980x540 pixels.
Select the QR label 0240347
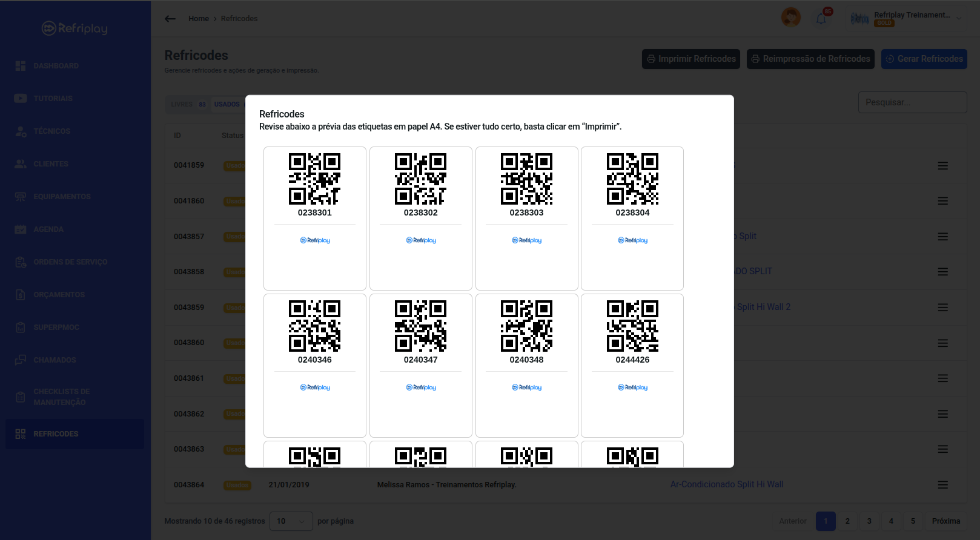click(421, 366)
